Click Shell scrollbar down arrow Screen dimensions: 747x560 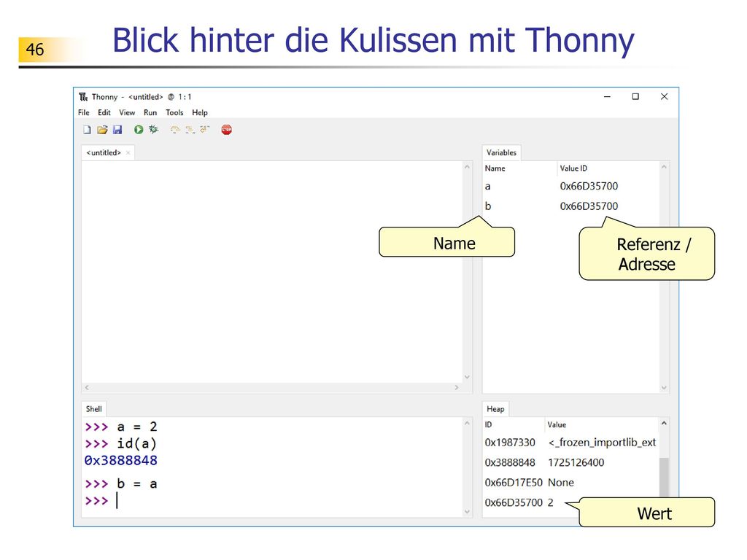(x=467, y=512)
